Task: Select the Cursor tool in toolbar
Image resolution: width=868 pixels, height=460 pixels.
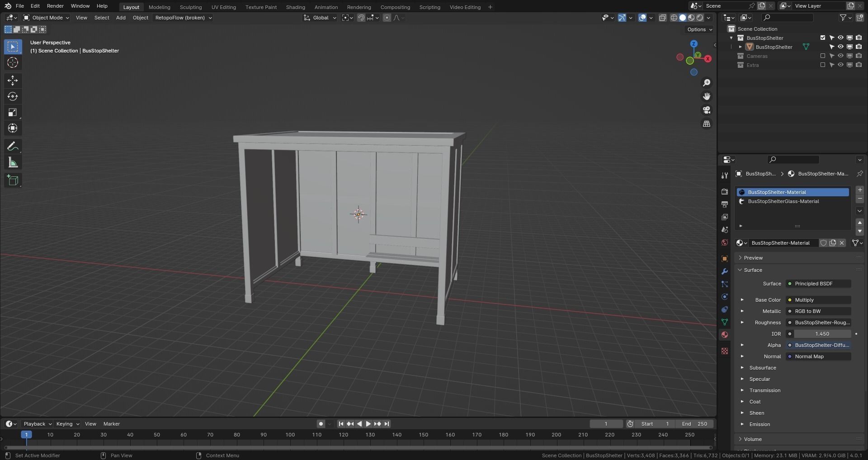Action: [x=13, y=62]
